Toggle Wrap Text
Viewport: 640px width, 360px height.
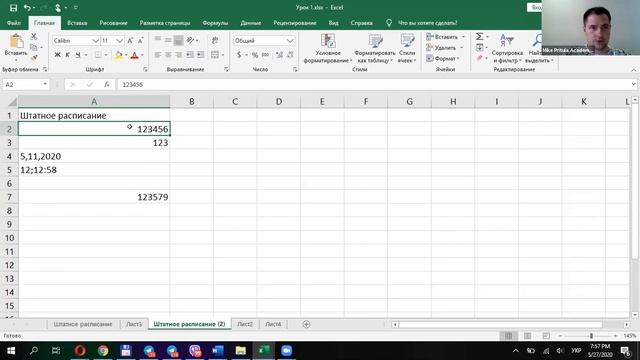pos(215,40)
